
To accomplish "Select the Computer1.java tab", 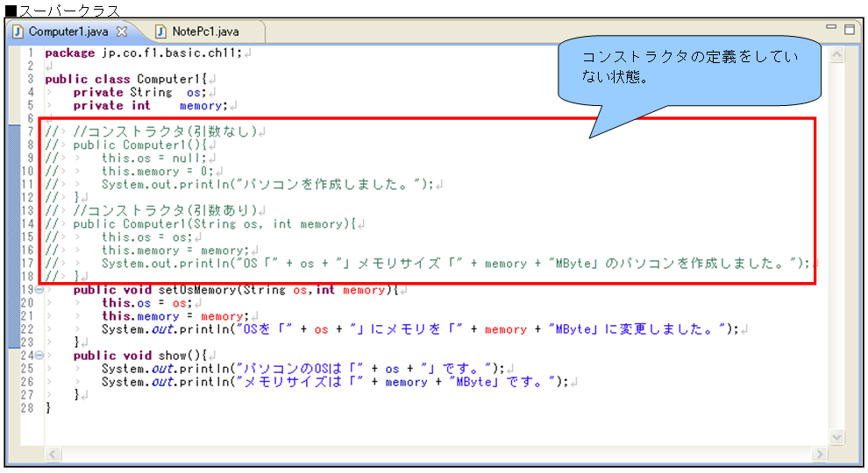I will tap(68, 32).
